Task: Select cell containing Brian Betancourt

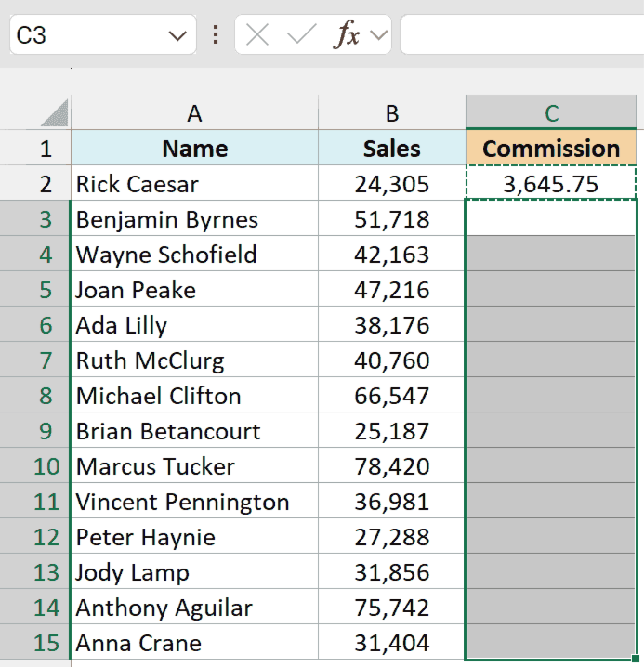Action: 194,430
